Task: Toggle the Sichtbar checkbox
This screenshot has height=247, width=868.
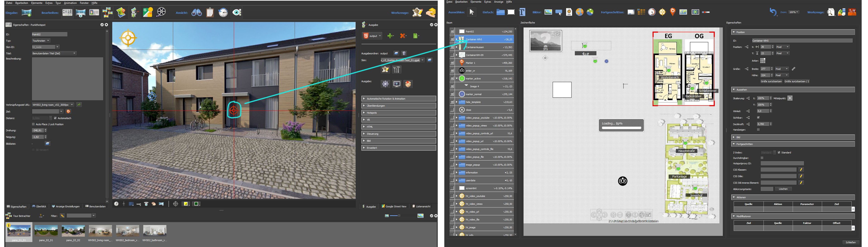Action: click(758, 118)
